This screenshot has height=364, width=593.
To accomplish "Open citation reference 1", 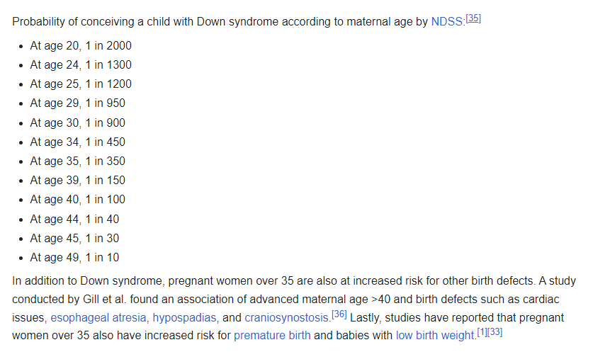I will (482, 332).
